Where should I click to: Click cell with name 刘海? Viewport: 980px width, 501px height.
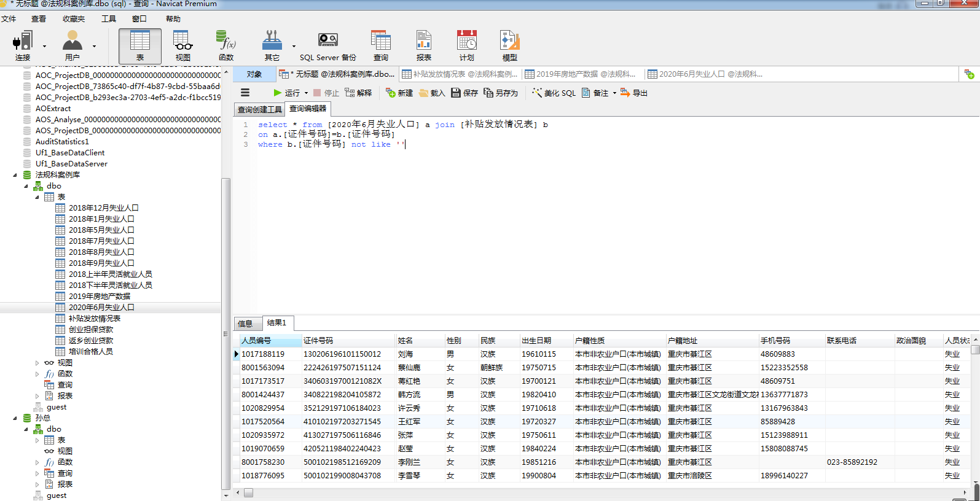pyautogui.click(x=420, y=354)
